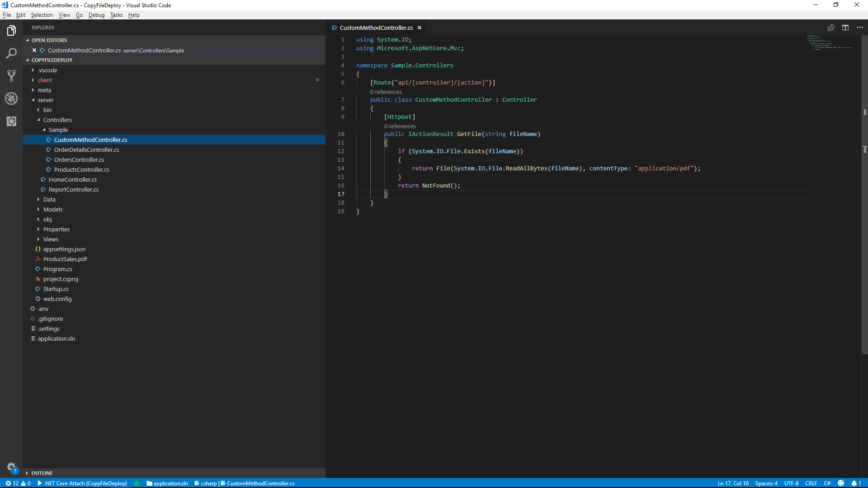Open the View menu

coord(64,15)
